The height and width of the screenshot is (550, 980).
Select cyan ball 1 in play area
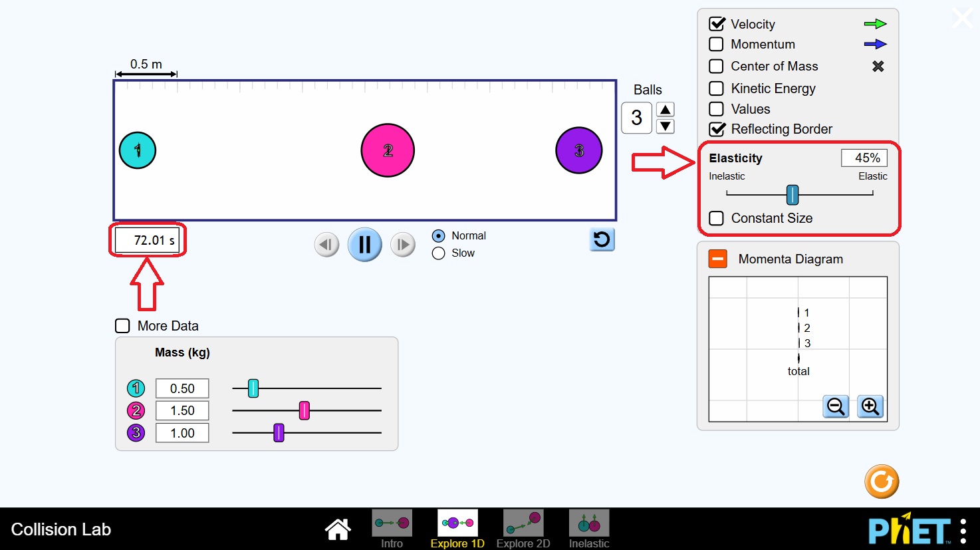click(138, 150)
